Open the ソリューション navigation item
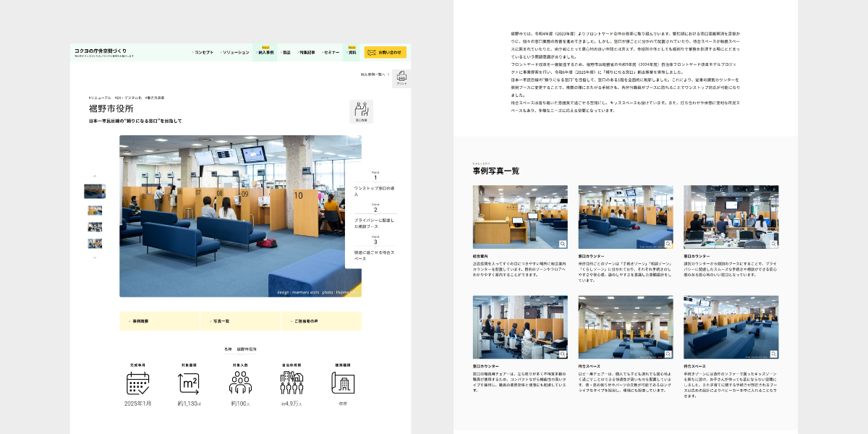The height and width of the screenshot is (434, 868). (x=234, y=52)
